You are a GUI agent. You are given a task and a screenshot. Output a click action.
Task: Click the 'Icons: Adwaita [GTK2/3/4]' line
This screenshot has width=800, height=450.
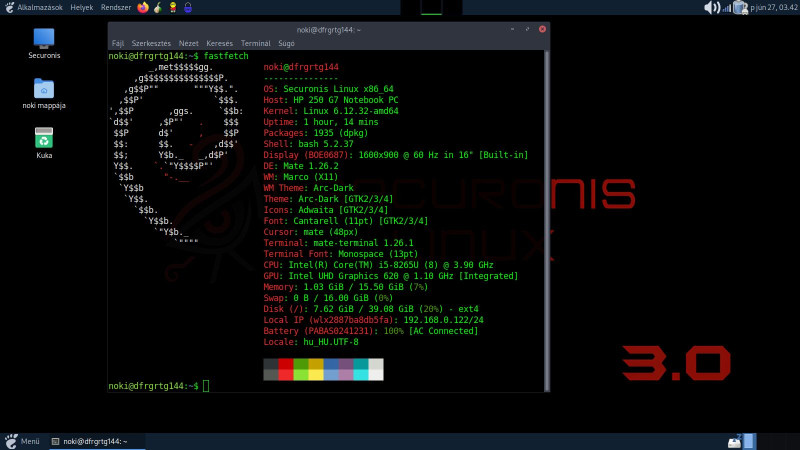(326, 210)
